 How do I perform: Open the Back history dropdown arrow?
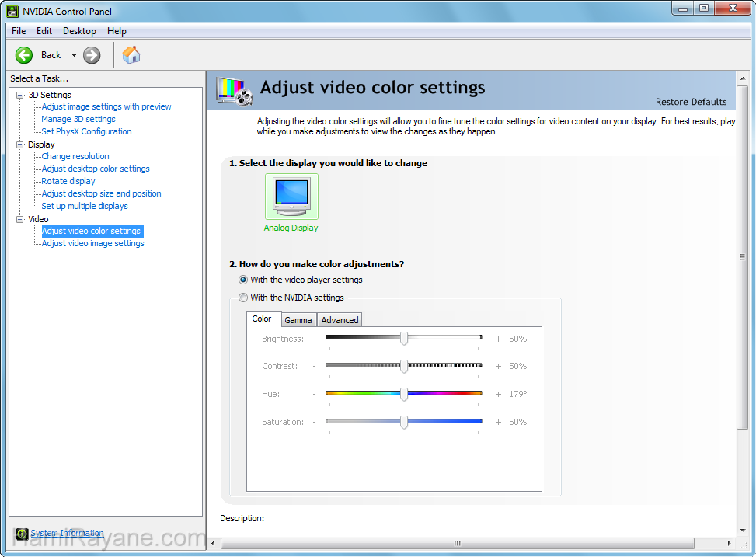point(74,55)
